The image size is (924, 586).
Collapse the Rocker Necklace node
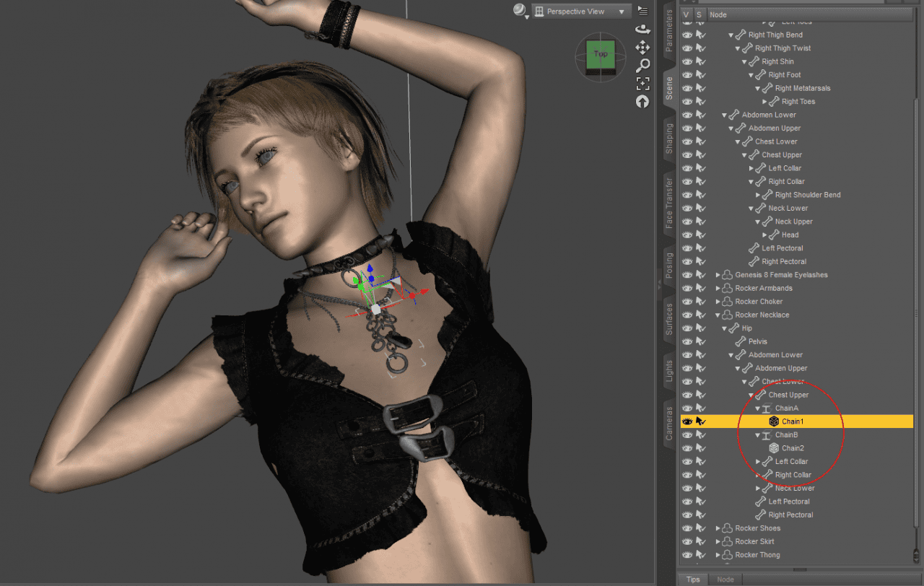pyautogui.click(x=718, y=315)
